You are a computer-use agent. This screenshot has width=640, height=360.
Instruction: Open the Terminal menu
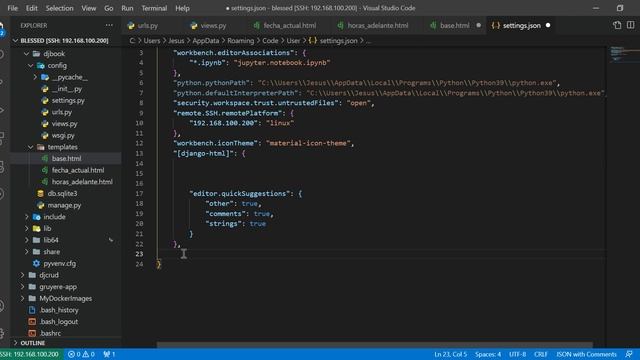(x=154, y=8)
